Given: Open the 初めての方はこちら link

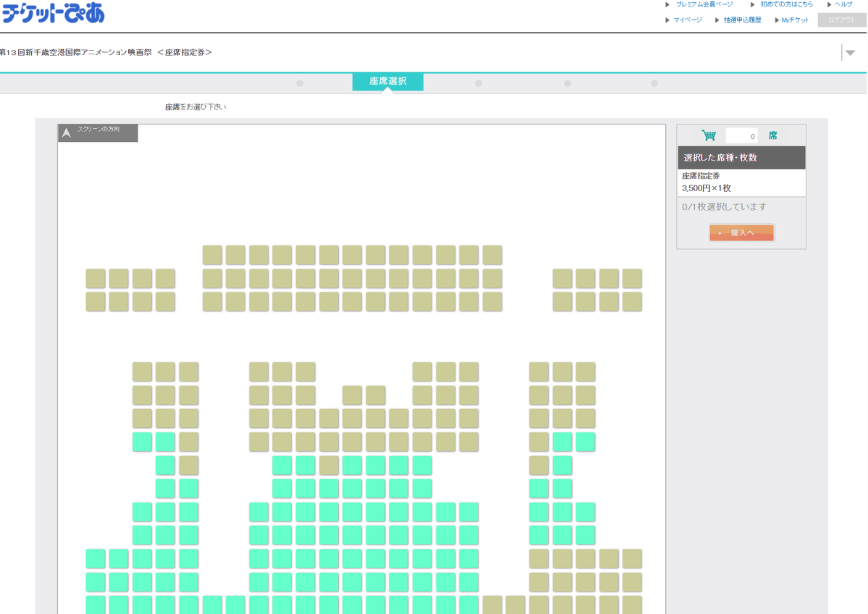Looking at the screenshot, I should [786, 4].
